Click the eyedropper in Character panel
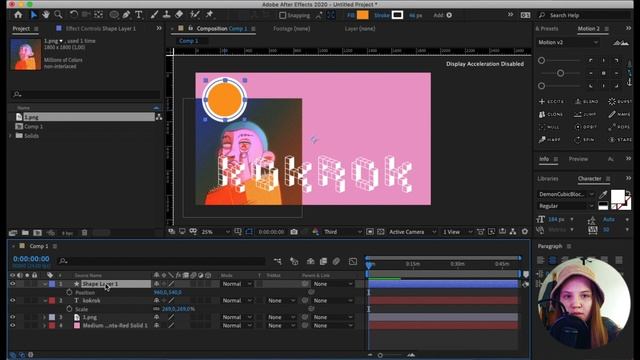This screenshot has width=640, height=360. [603, 195]
